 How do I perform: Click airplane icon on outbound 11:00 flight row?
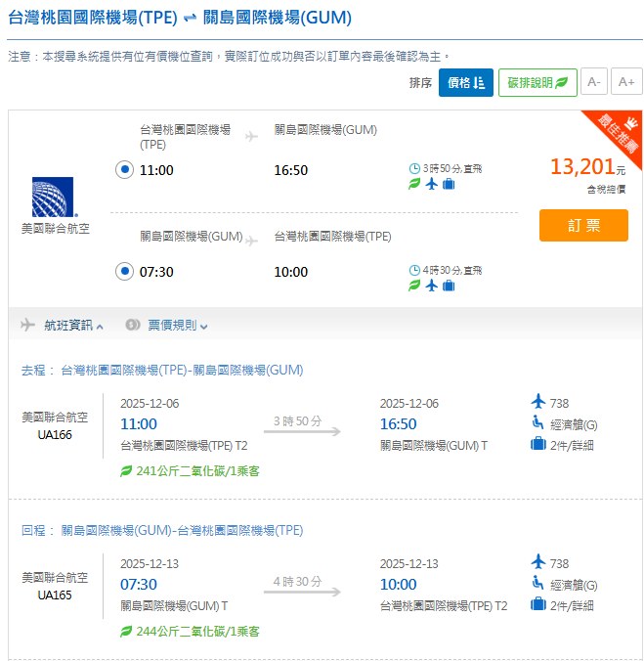[x=432, y=184]
